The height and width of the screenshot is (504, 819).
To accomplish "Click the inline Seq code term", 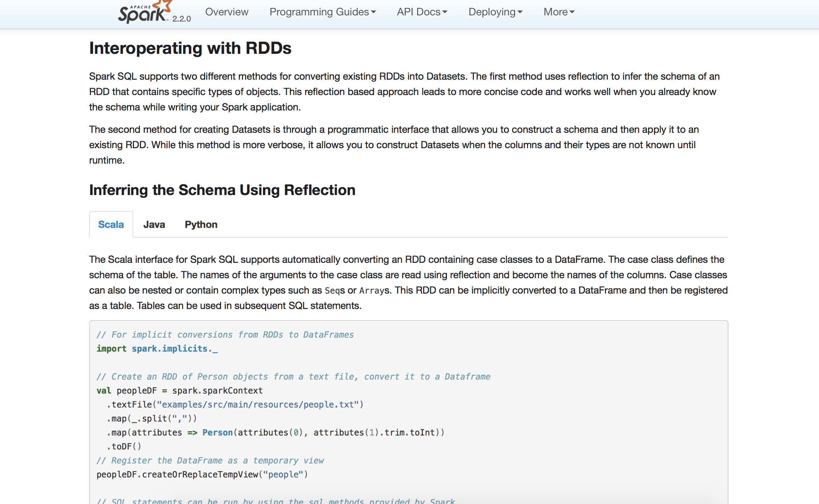I will pos(332,290).
